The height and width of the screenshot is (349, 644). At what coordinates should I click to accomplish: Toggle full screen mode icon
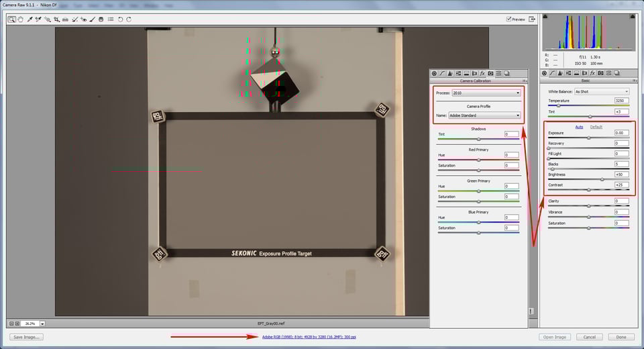532,19
